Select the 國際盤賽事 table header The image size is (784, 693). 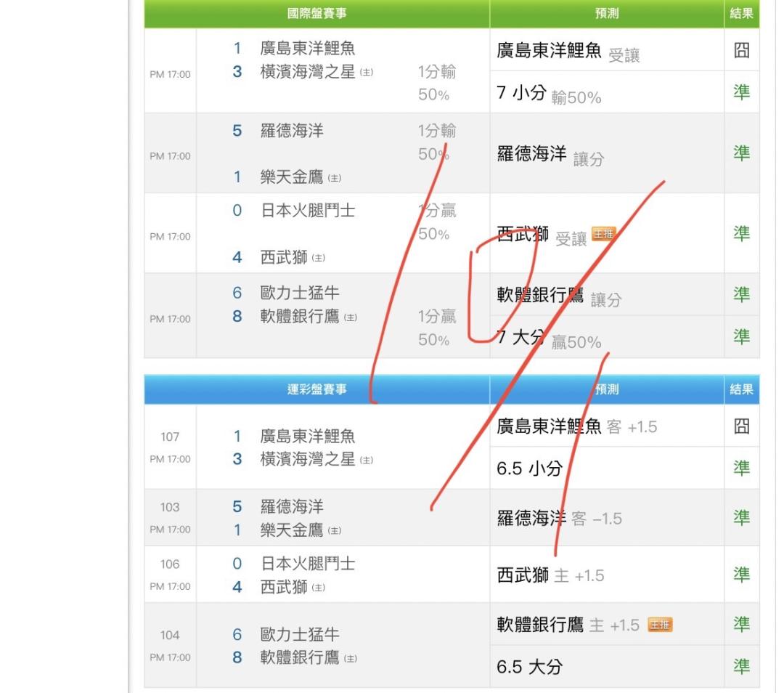[x=317, y=14]
